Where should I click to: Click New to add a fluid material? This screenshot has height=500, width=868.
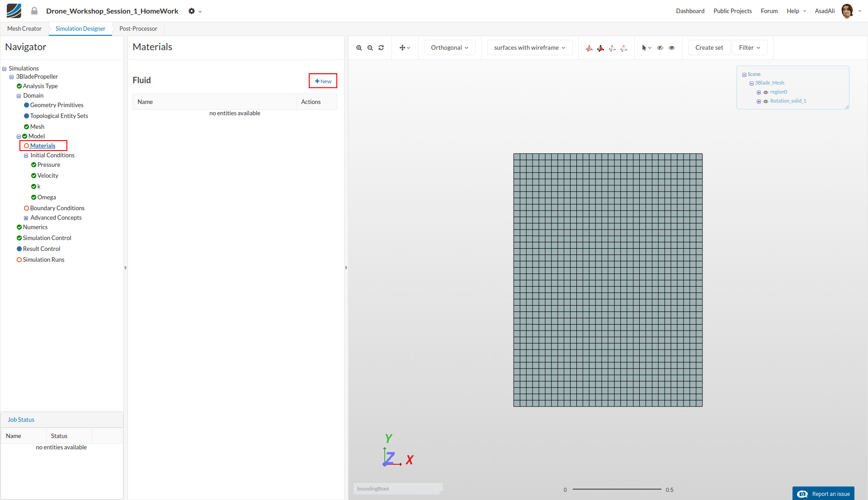(x=323, y=81)
